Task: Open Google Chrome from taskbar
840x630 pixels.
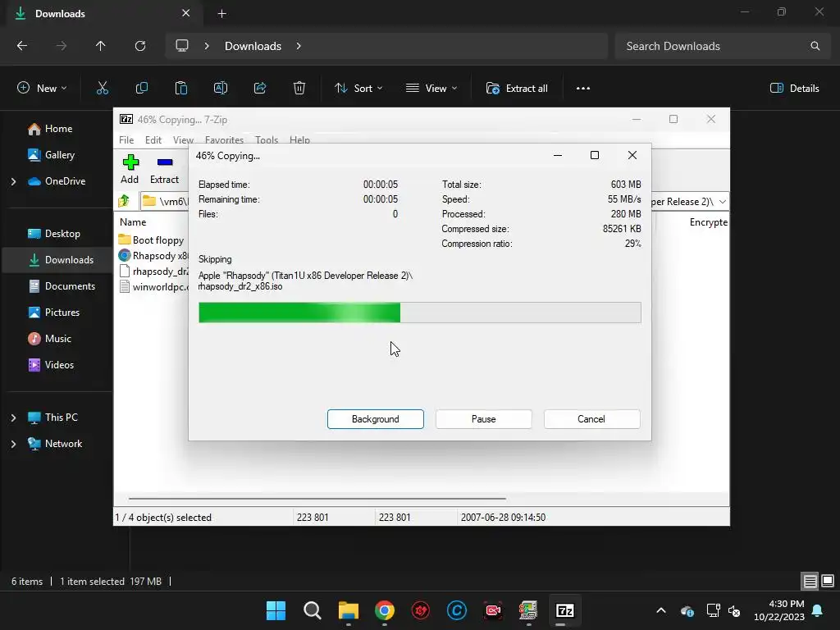Action: click(x=385, y=610)
